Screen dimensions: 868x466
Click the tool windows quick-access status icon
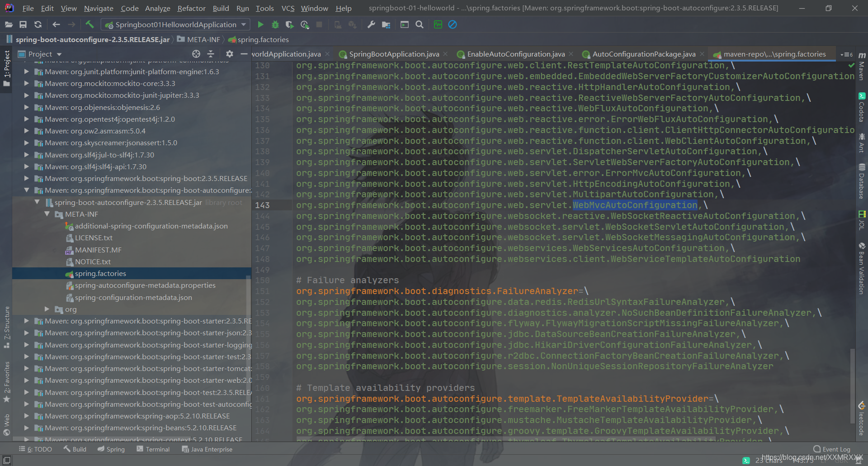pos(7,460)
